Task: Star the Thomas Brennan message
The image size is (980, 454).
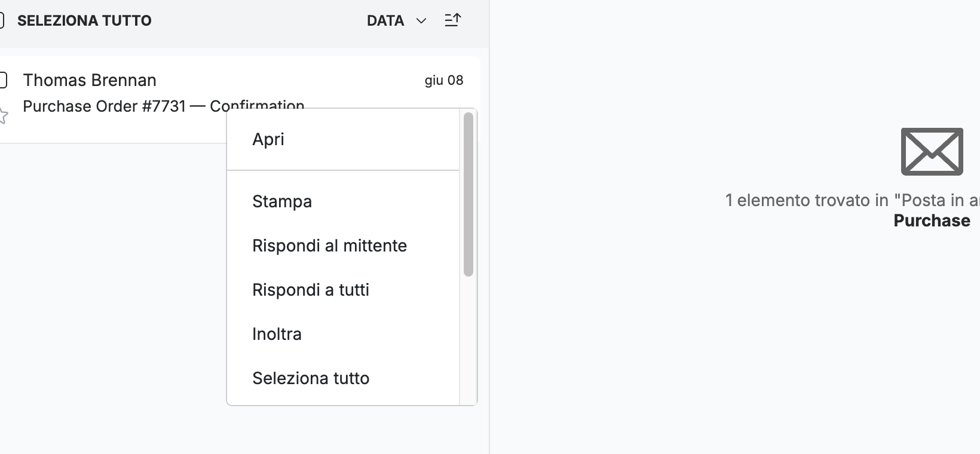Action: coord(2,115)
